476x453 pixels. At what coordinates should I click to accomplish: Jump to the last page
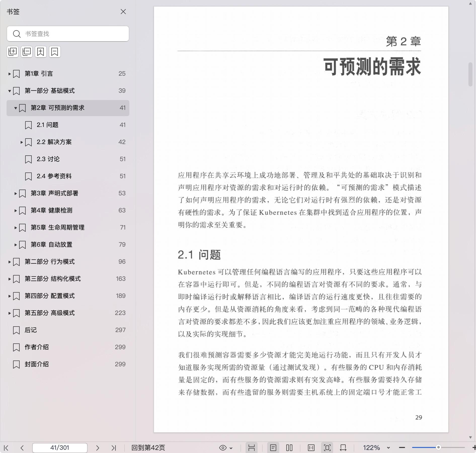[x=114, y=448]
